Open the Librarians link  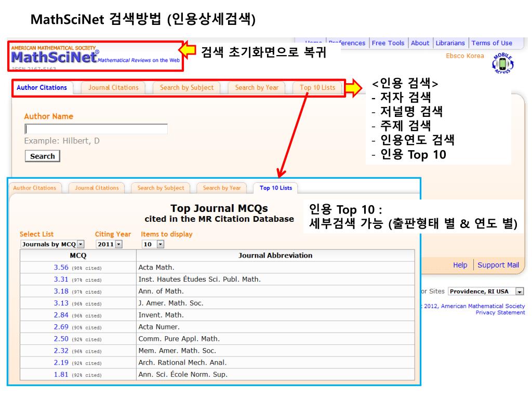(x=450, y=43)
